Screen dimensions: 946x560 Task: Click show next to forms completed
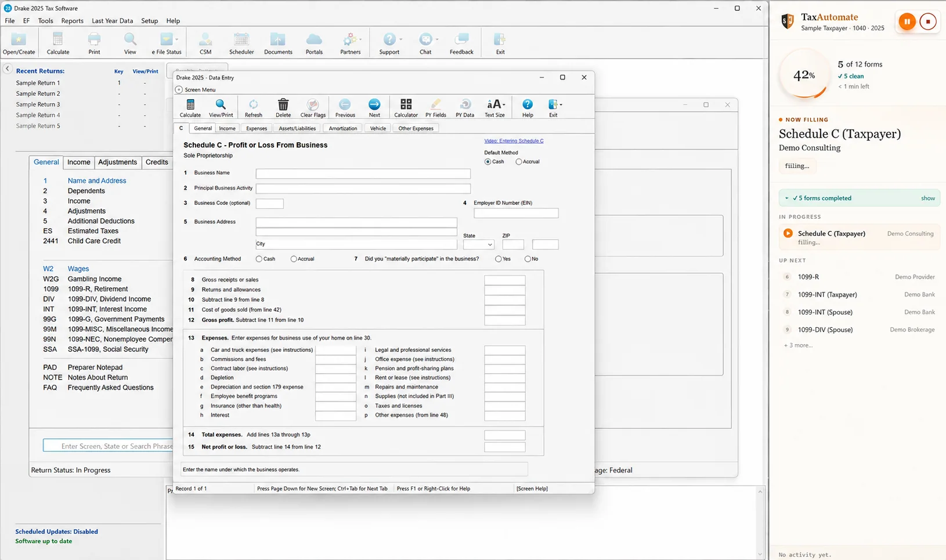(x=928, y=198)
